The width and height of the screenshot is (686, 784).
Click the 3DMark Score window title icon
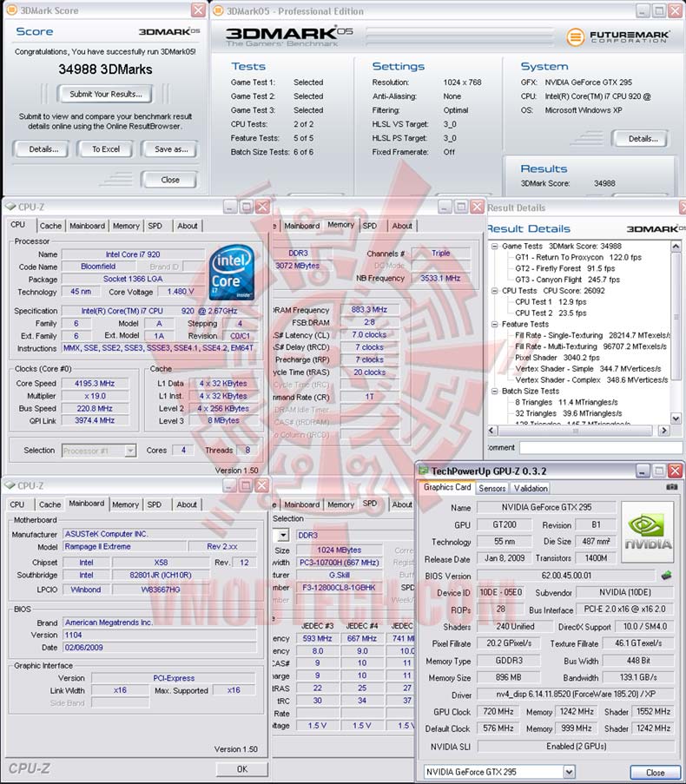pyautogui.click(x=11, y=10)
